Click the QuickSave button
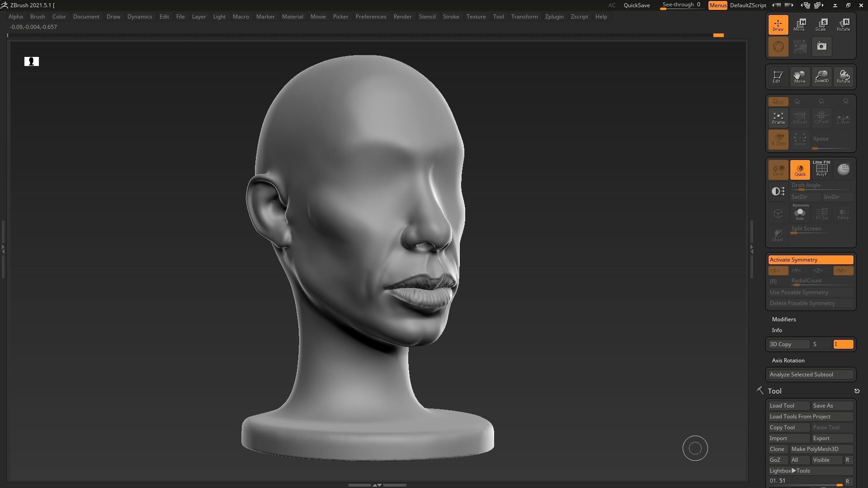This screenshot has height=488, width=868. click(637, 5)
